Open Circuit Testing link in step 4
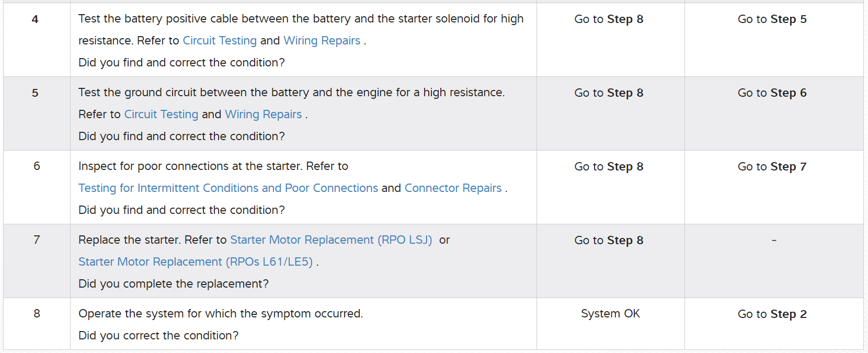 220,41
